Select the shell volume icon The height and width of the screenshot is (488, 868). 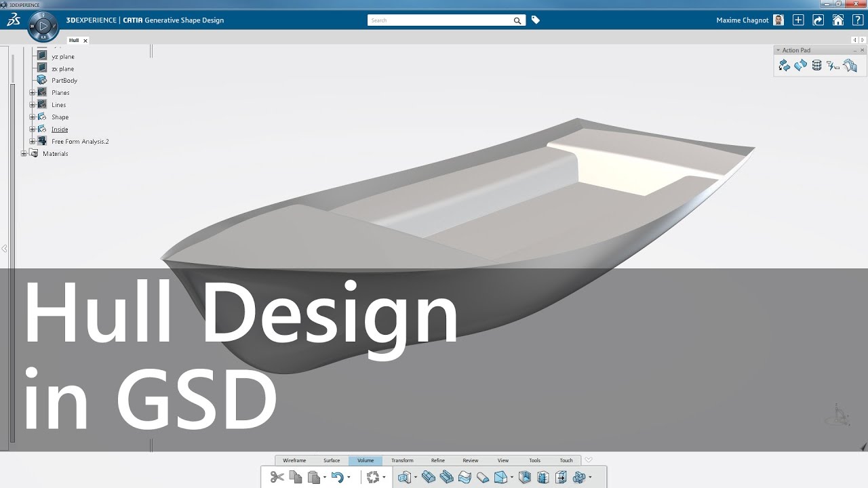point(524,477)
